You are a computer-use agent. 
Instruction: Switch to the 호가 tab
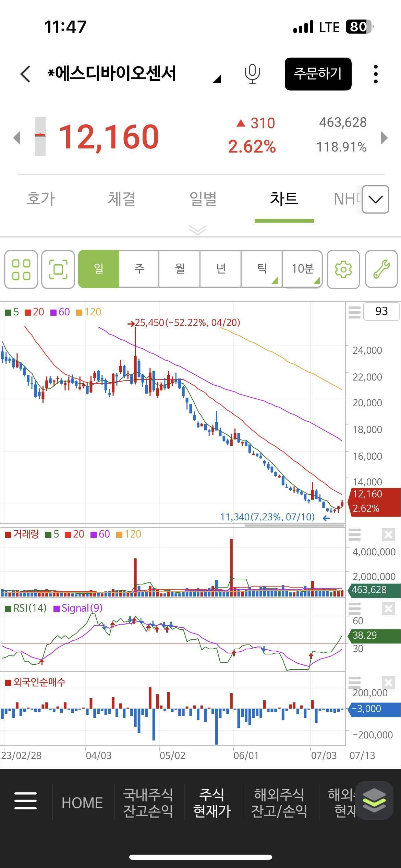coord(41,199)
